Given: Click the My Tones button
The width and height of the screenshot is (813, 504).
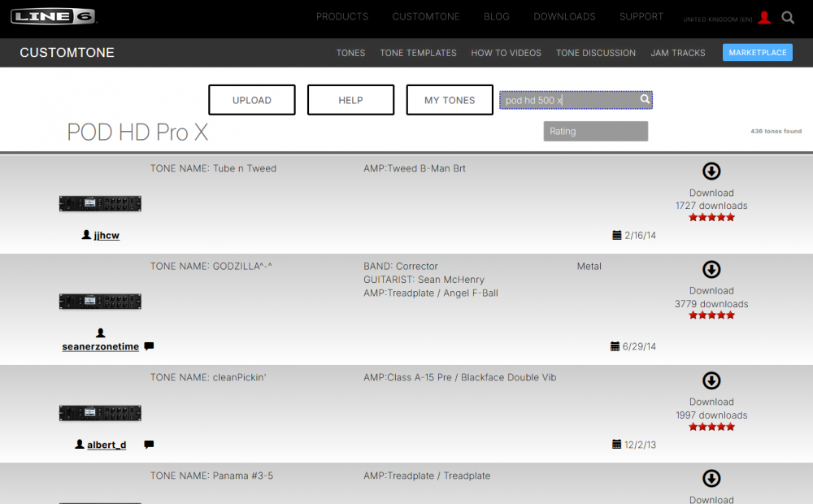Looking at the screenshot, I should point(450,100).
